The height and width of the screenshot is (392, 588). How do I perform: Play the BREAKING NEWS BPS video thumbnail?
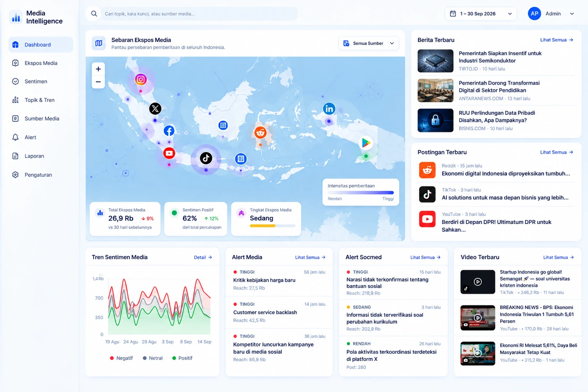click(x=478, y=318)
